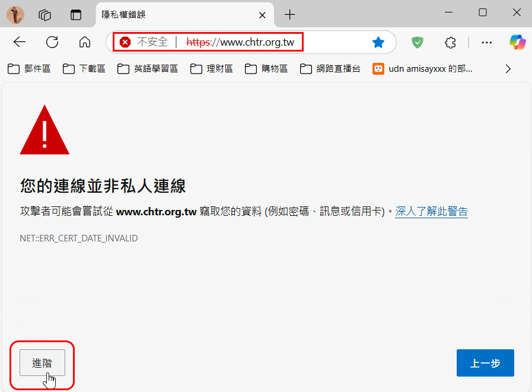The image size is (532, 392).
Task: Go to the home page icon
Action: [85, 42]
